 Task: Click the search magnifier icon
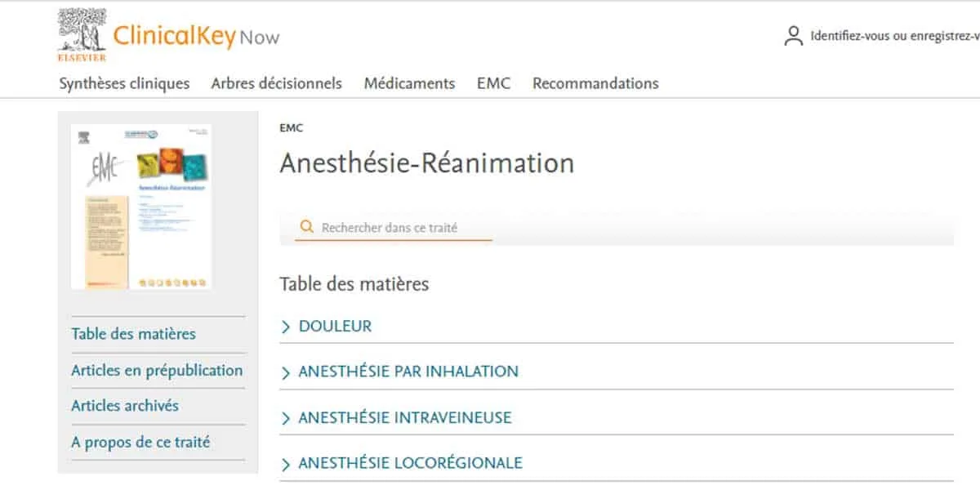tap(307, 227)
